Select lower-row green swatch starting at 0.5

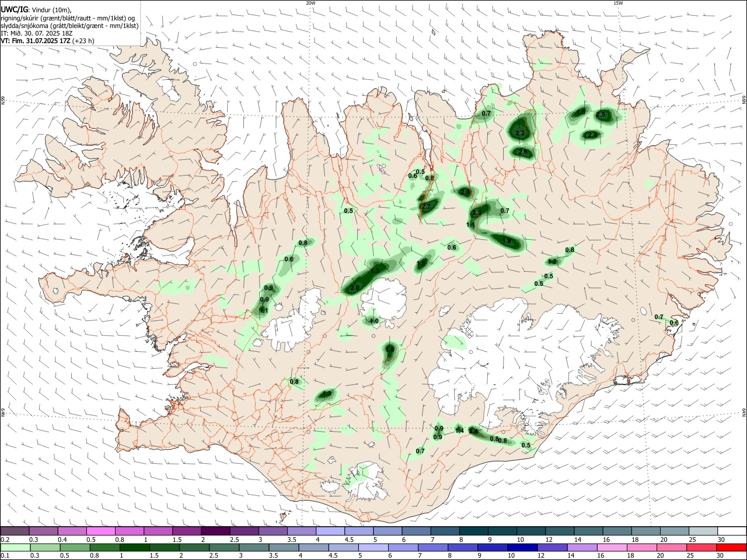[75, 547]
